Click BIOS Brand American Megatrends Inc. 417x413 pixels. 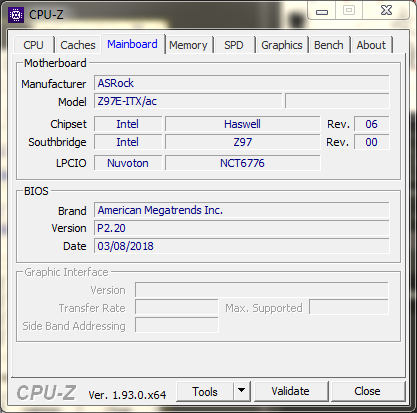(x=242, y=210)
